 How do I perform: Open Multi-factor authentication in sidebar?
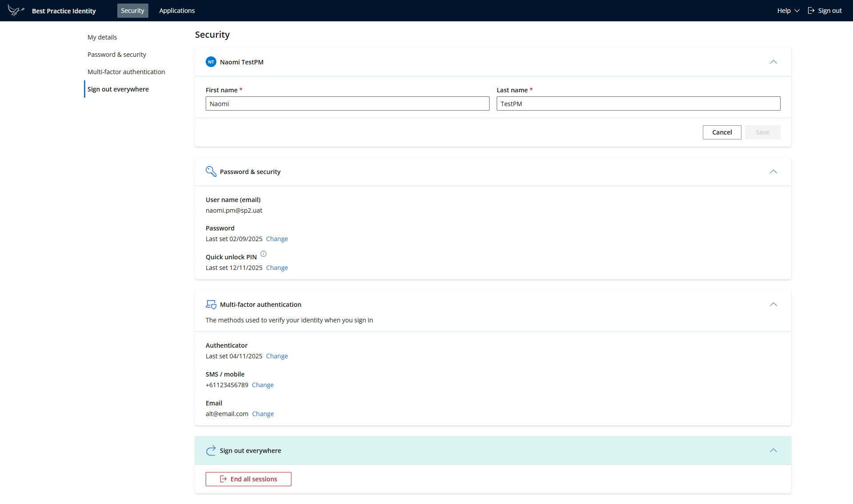[x=126, y=72]
